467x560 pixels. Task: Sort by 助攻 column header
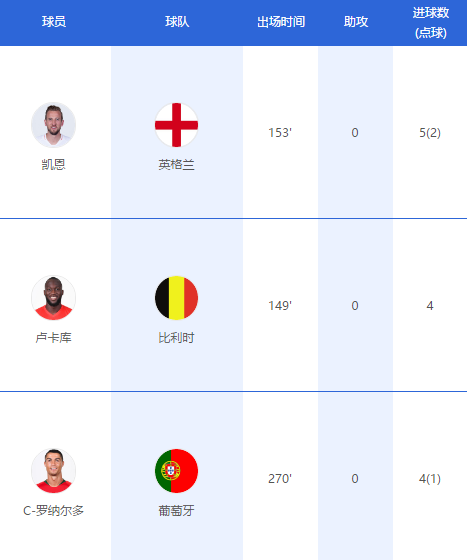[356, 22]
